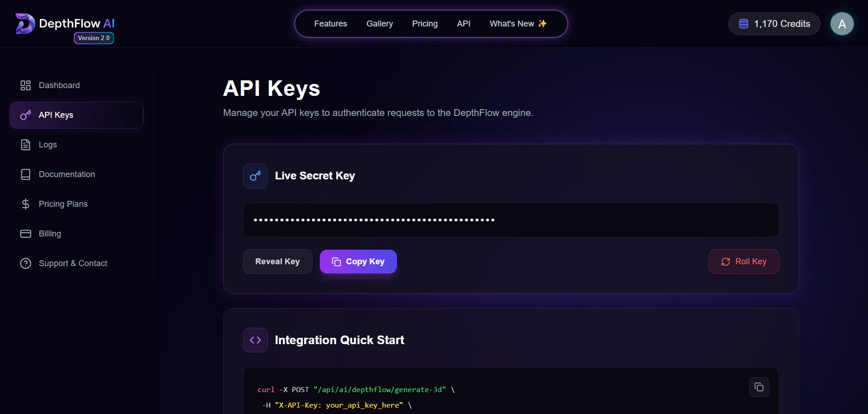The image size is (868, 414).
Task: Open Support & Contact in the sidebar
Action: click(76, 263)
